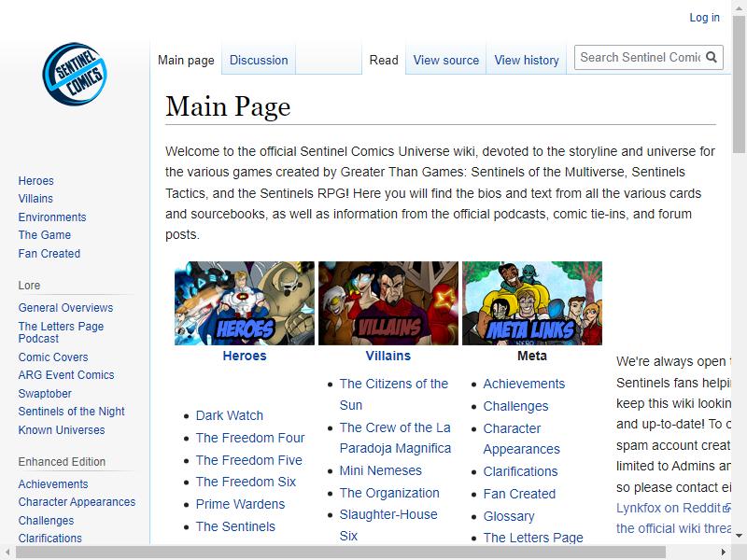The height and width of the screenshot is (560, 747).
Task: Open Clarifications in the sidebar
Action: [50, 539]
